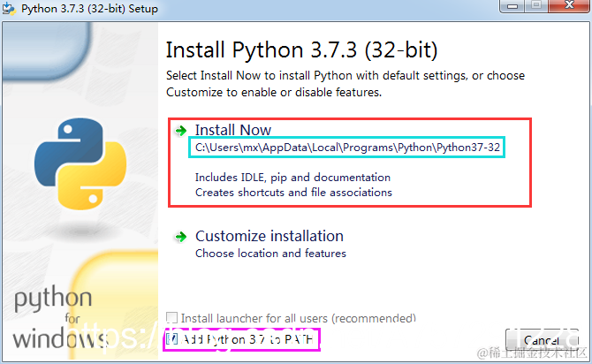Click the 'Install Python 3.7.3 (32-bit)' heading

(x=301, y=50)
